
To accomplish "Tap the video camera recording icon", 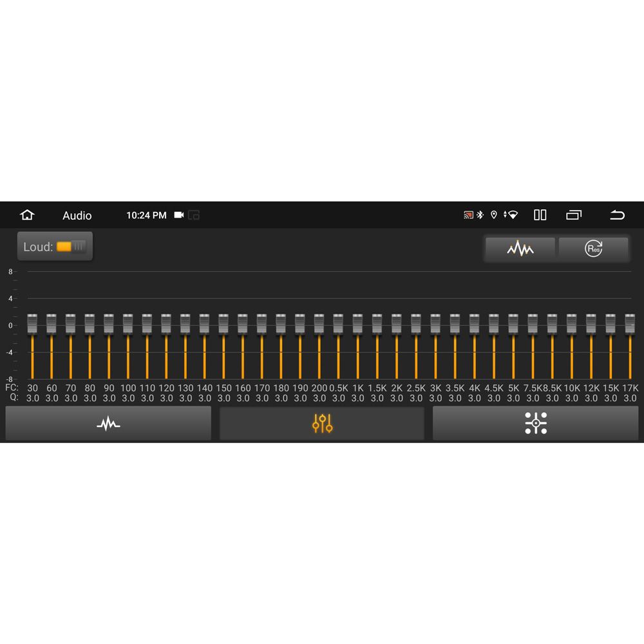I will (179, 215).
